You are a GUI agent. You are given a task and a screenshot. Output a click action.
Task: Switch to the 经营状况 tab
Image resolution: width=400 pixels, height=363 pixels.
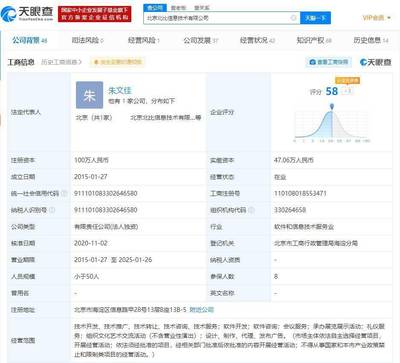tap(257, 40)
